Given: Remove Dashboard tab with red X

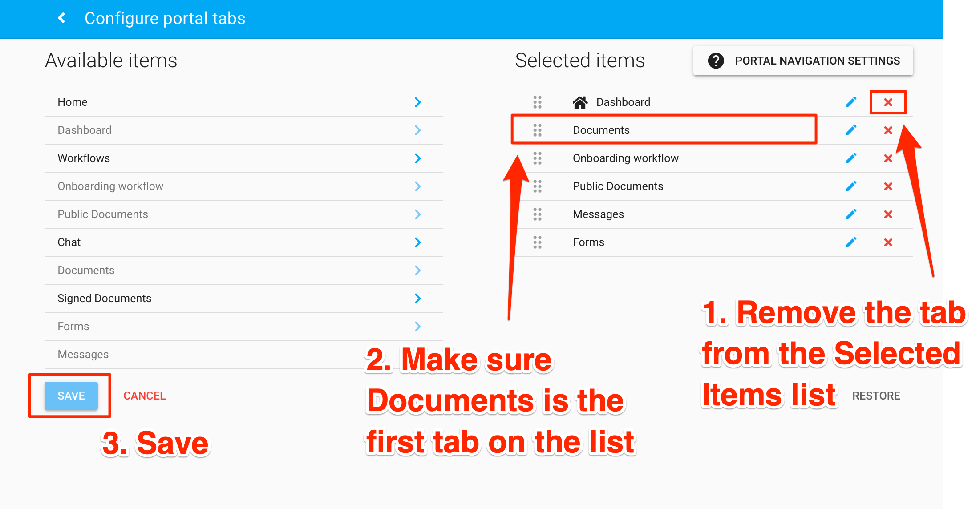Looking at the screenshot, I should pos(888,102).
